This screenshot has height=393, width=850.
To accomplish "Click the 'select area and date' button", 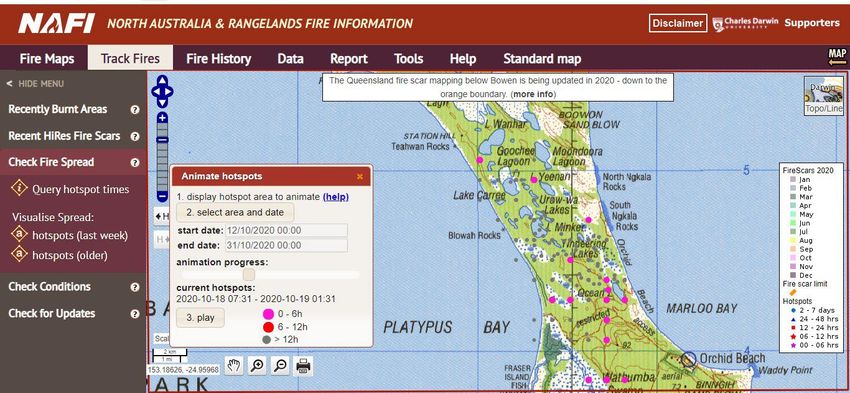I will (235, 212).
